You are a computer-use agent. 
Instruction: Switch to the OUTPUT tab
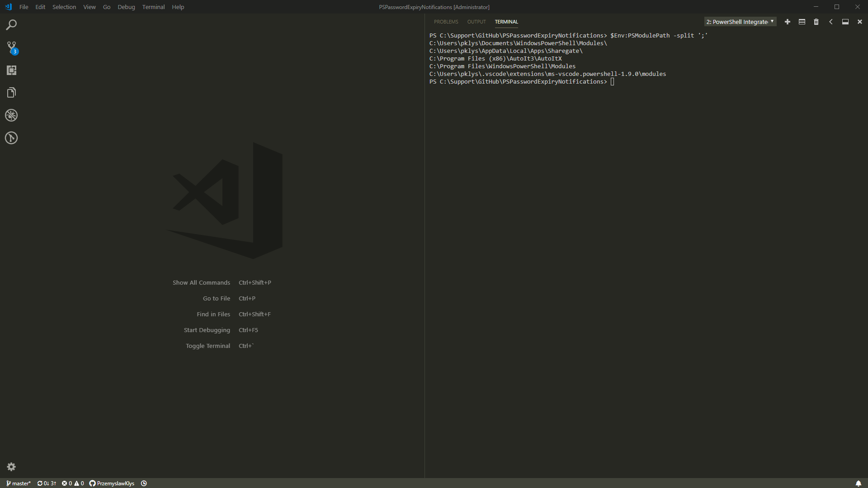[476, 21]
